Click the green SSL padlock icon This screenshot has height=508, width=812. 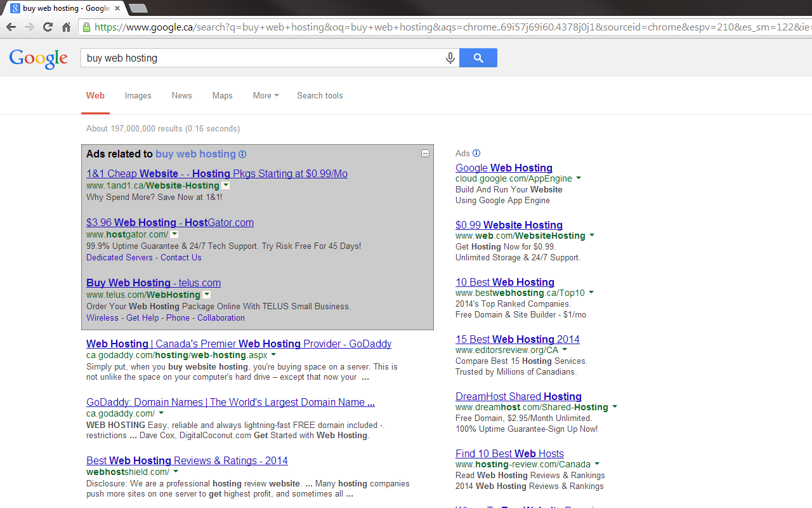(87, 27)
